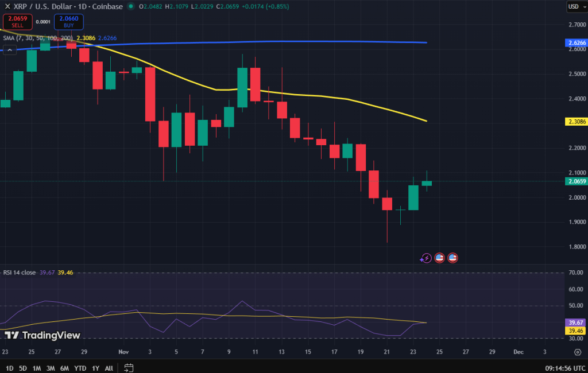This screenshot has height=373, width=588.
Task: Select the 1M time range
Action: [x=36, y=368]
